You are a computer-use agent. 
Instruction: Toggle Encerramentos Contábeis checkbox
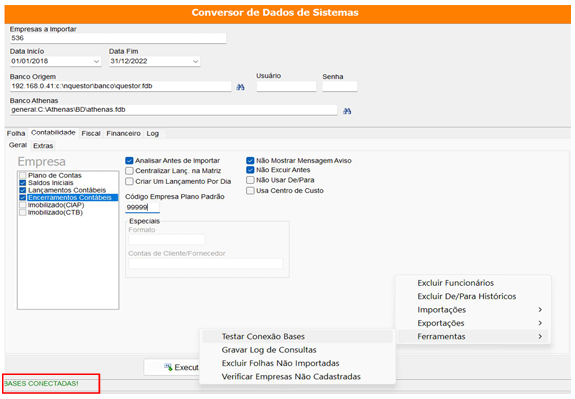pos(23,198)
